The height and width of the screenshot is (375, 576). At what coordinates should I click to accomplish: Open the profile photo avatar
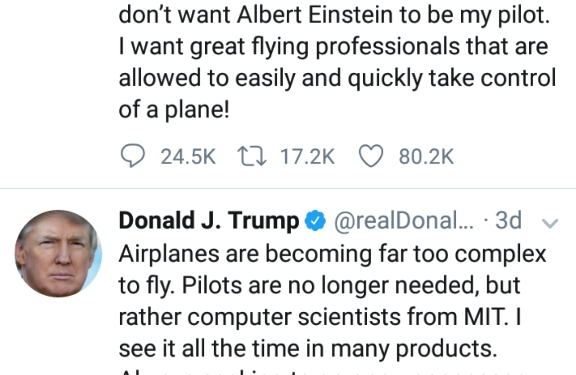coord(58,253)
